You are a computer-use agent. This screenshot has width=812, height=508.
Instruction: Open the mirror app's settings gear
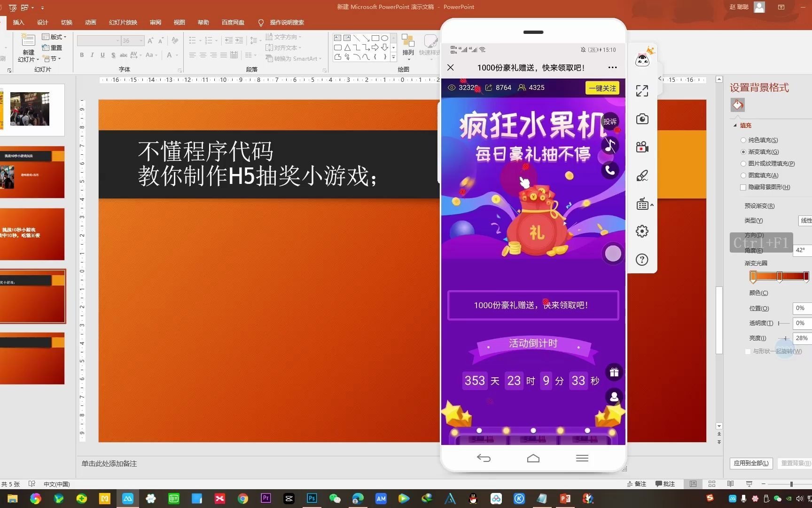click(x=642, y=231)
